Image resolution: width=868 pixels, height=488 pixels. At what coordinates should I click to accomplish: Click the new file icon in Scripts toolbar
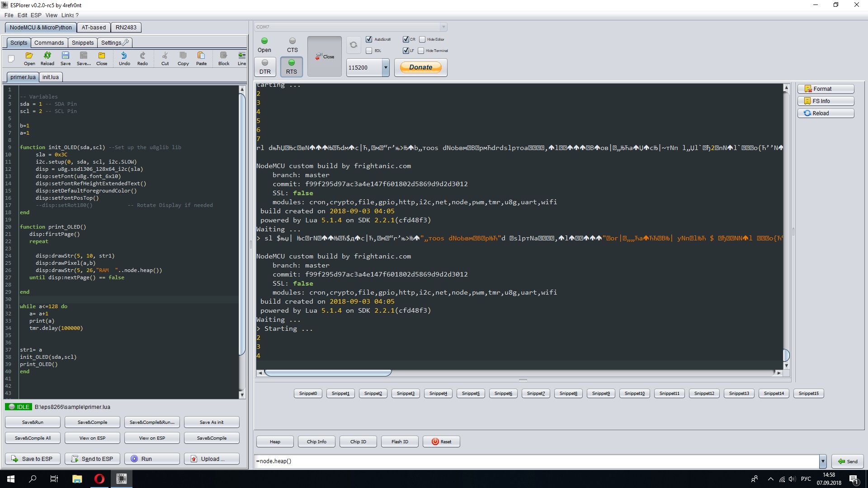pos(11,58)
